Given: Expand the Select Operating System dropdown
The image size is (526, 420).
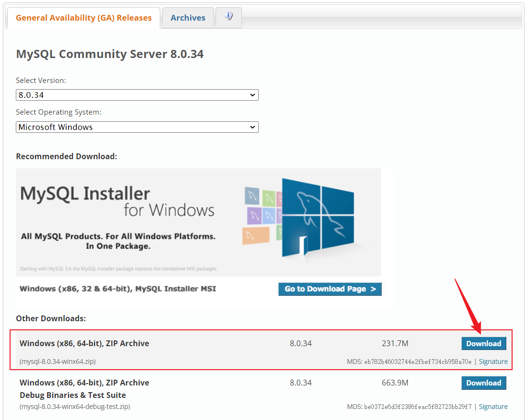Looking at the screenshot, I should coord(137,127).
